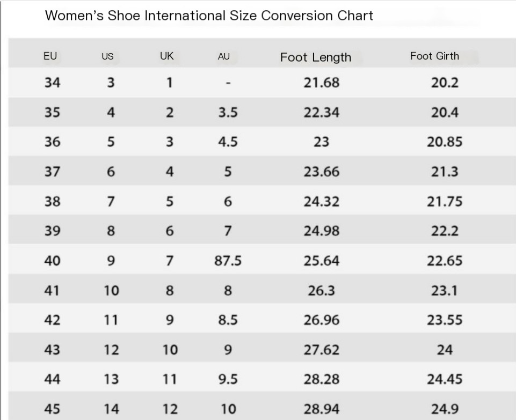Screen dimensions: 516x420
Task: Click US size 13 cell
Action: (x=111, y=379)
